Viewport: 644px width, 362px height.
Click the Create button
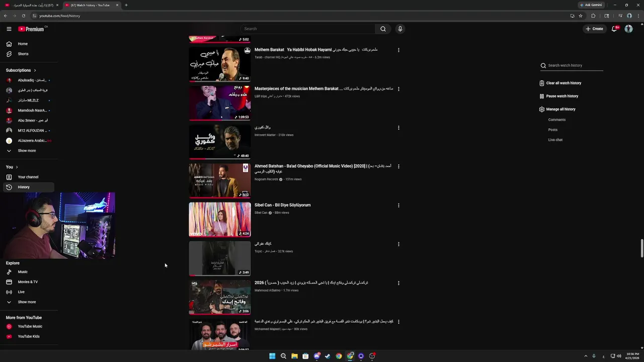[x=594, y=29]
